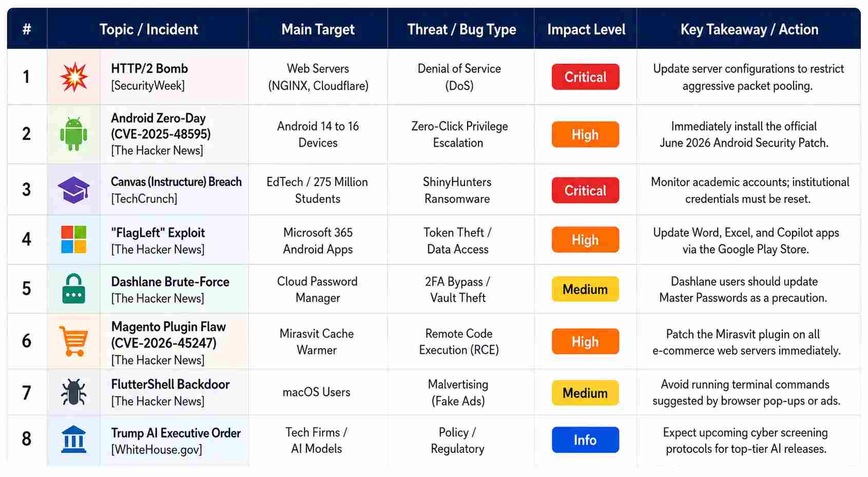Click the Topic / Incident column header

pyautogui.click(x=148, y=29)
